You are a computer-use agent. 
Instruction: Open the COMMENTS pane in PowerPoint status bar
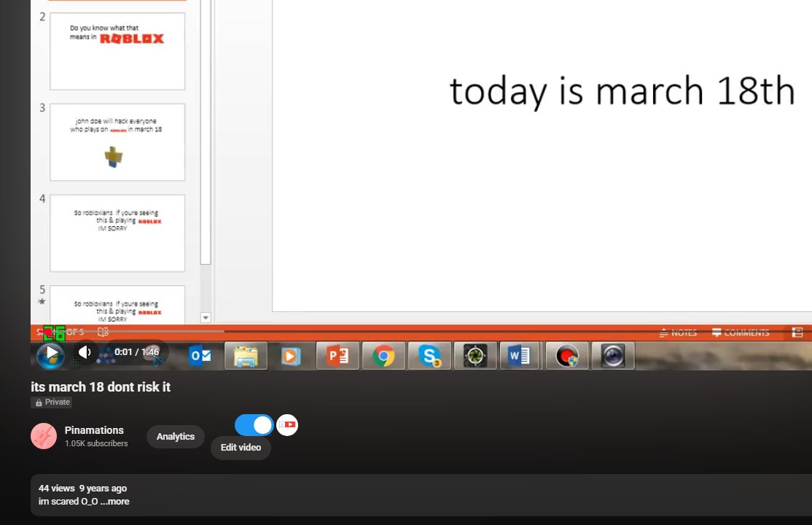741,332
